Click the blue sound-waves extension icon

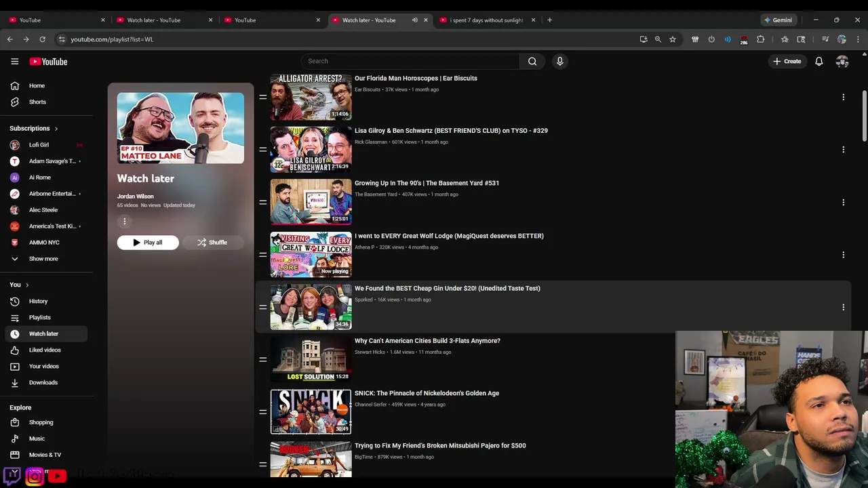[x=728, y=39]
